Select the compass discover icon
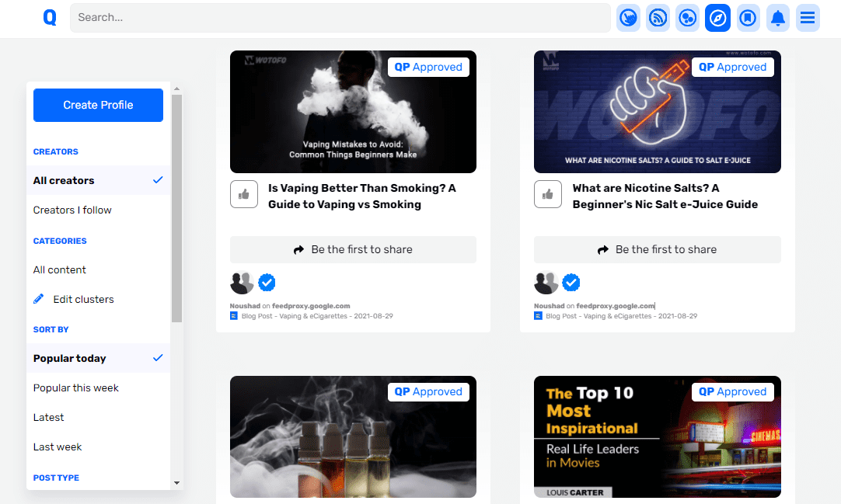 [x=717, y=18]
